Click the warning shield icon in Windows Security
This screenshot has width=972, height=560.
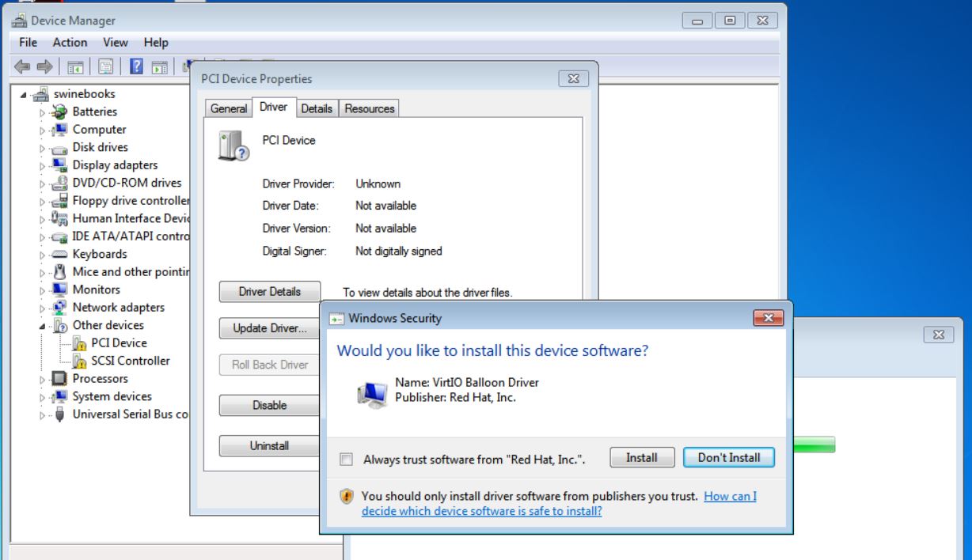347,496
